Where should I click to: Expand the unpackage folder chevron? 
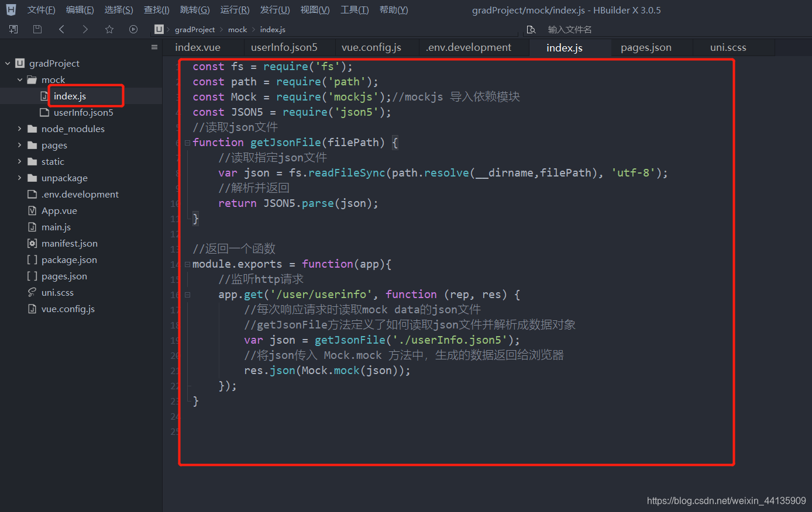(x=20, y=178)
